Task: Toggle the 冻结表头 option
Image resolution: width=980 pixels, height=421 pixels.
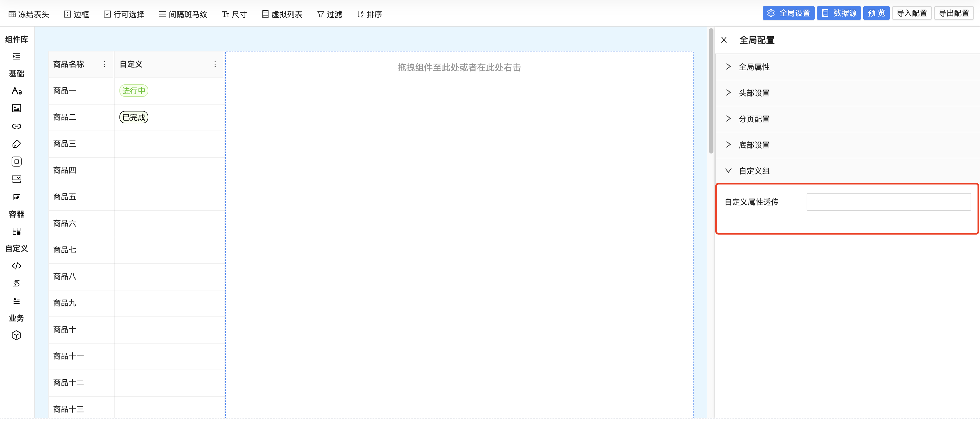Action: coord(29,14)
